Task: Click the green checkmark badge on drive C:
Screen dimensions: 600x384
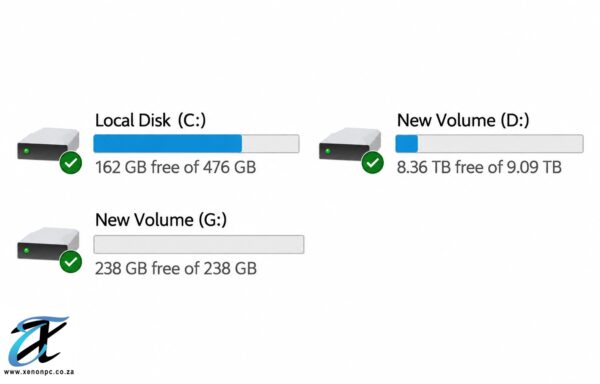Action: click(71, 163)
